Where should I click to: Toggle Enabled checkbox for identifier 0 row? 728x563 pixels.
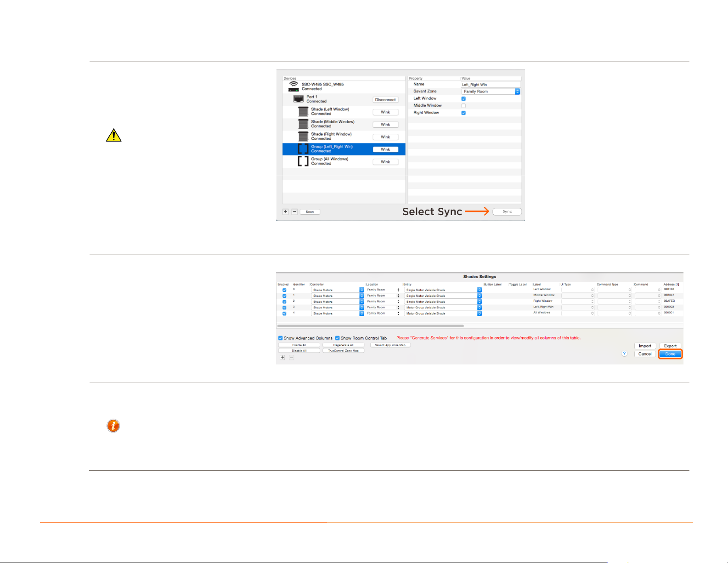[284, 290]
